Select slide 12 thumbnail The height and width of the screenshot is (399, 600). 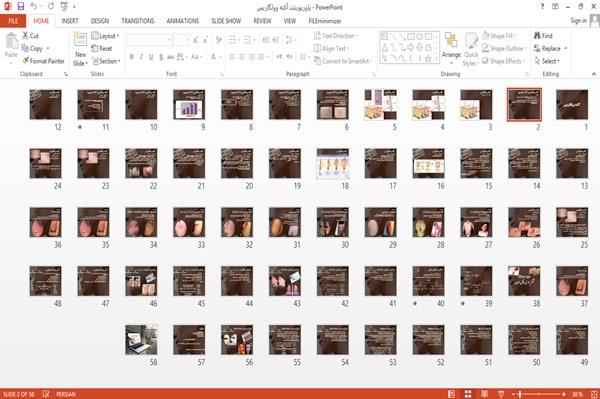point(46,104)
